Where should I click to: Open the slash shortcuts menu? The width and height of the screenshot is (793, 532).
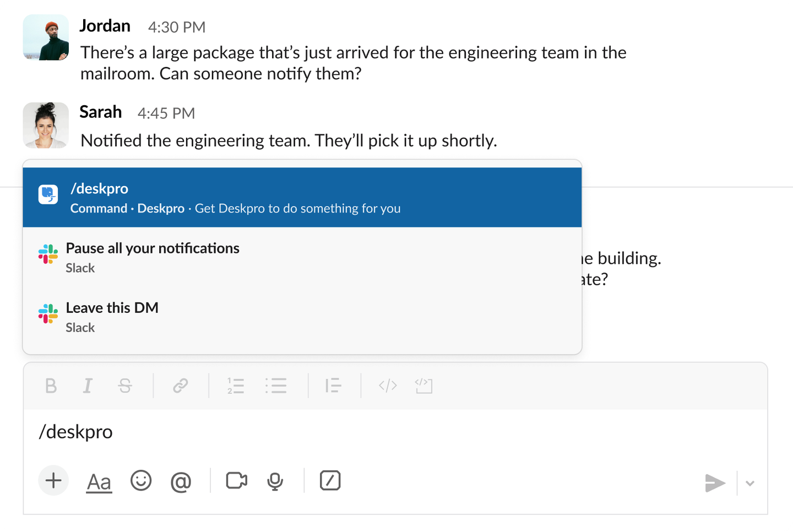pos(330,481)
